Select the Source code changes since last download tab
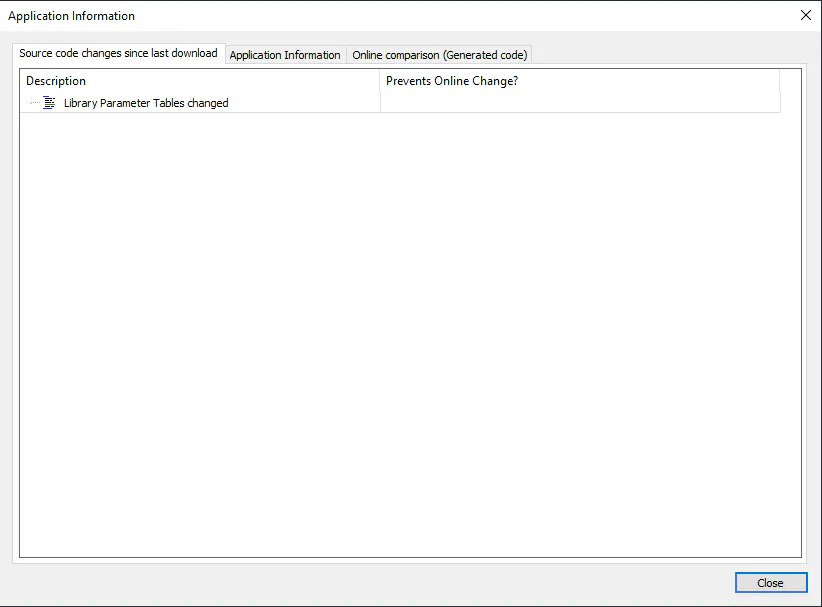This screenshot has height=607, width=822. click(x=118, y=53)
